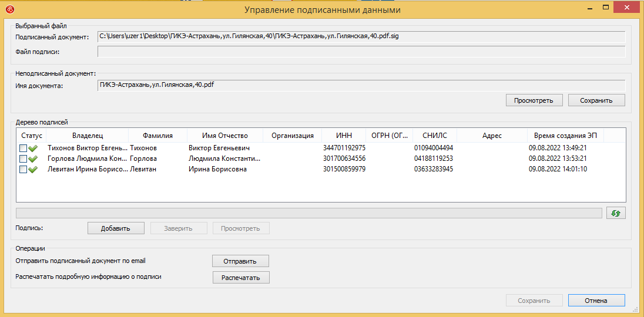The height and width of the screenshot is (317, 644).
Task: Click the Файл подписи field
Action: (x=361, y=52)
